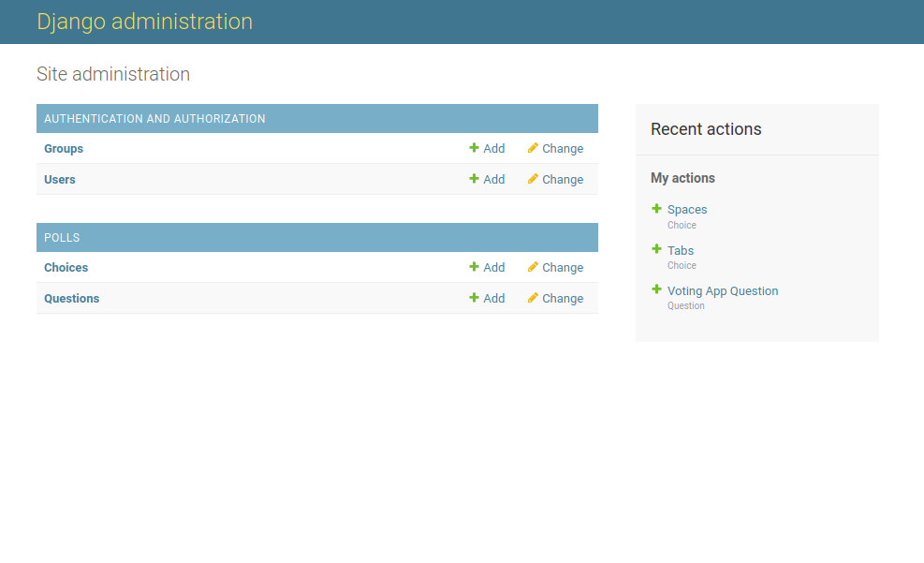The height and width of the screenshot is (563, 924).
Task: Click the Site administration heading
Action: pyautogui.click(x=113, y=74)
